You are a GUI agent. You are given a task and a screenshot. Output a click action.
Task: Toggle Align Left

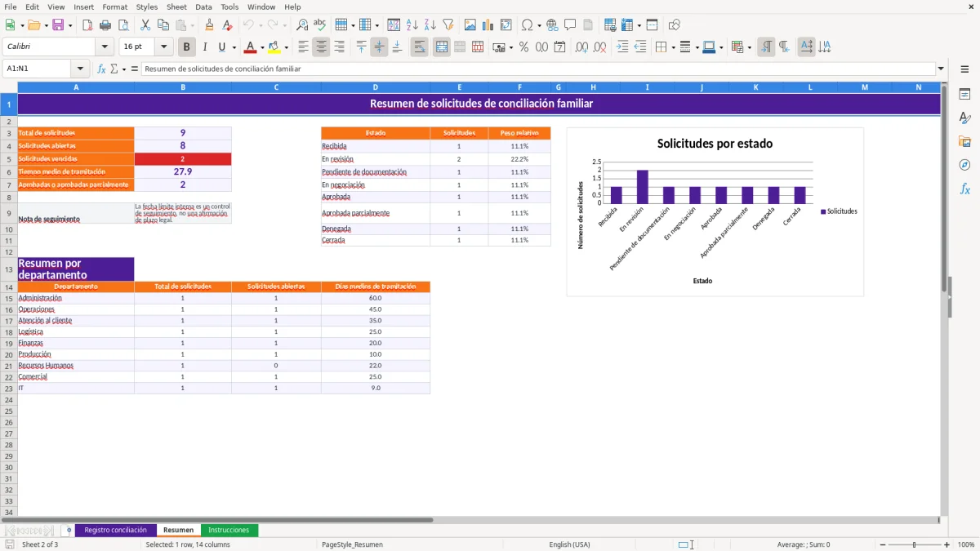click(303, 47)
